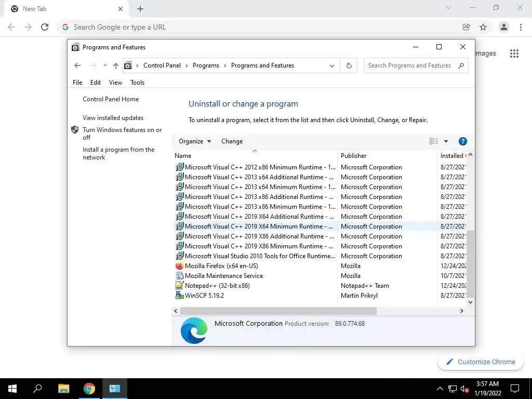Click the Programs and Features help icon
The image size is (532, 399).
coord(463,141)
